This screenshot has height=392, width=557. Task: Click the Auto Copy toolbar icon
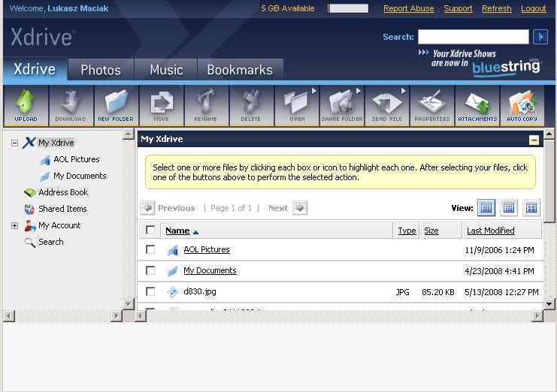pyautogui.click(x=522, y=105)
